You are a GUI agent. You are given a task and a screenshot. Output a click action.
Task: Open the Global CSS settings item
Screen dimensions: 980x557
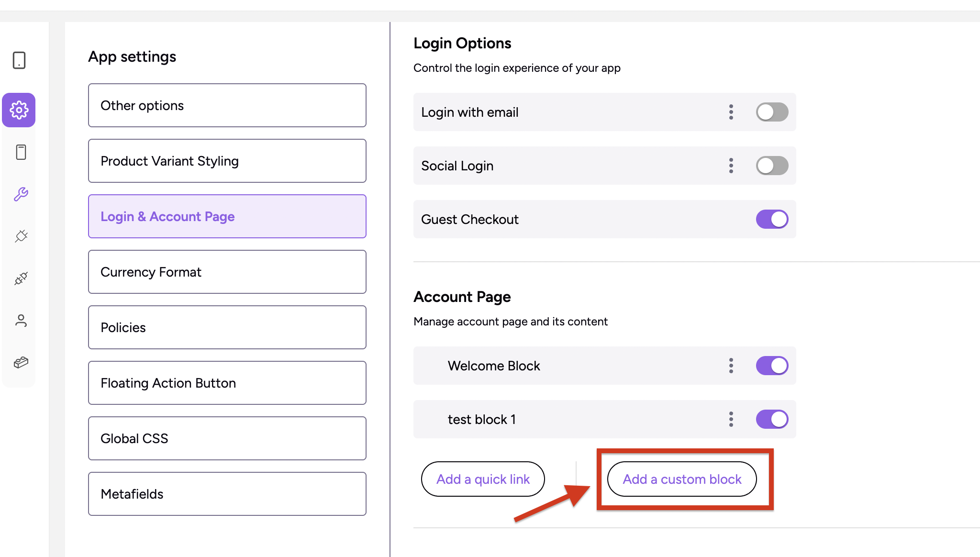coord(227,438)
